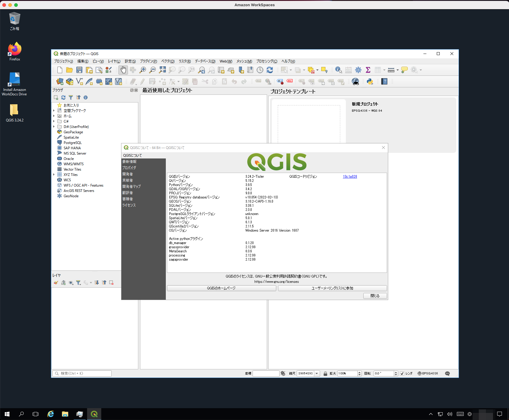Select GeoPackage in Browser tree
509x420 pixels.
pos(73,132)
